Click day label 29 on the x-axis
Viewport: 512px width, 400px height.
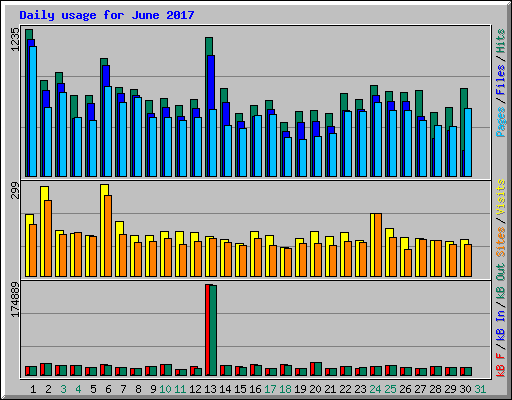click(450, 389)
